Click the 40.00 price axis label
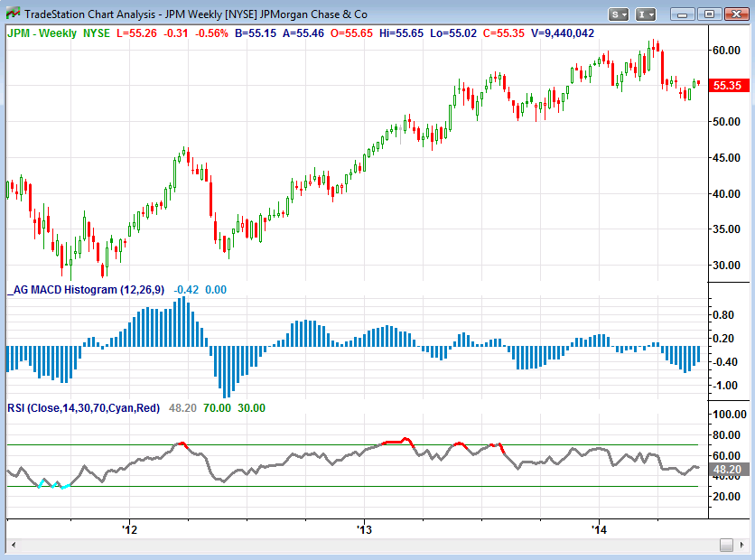 [x=727, y=194]
